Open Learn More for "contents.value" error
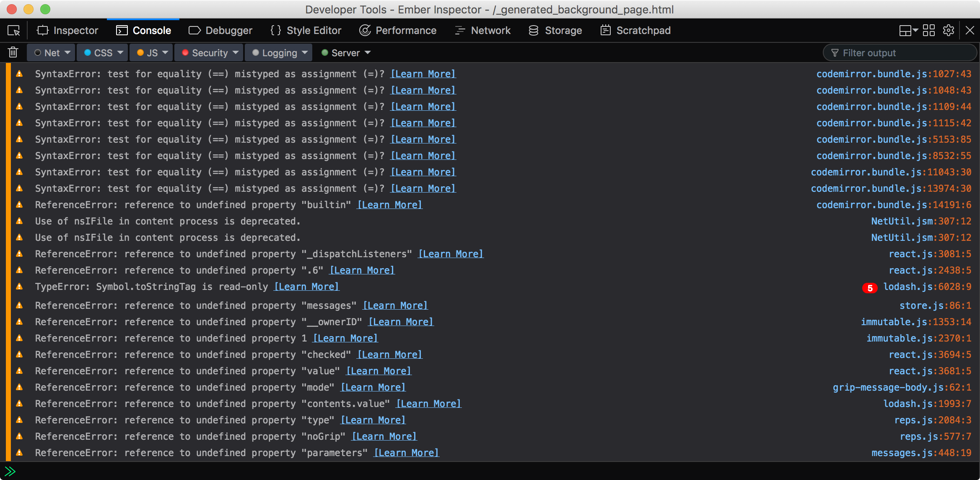Viewport: 980px width, 480px height. 429,404
